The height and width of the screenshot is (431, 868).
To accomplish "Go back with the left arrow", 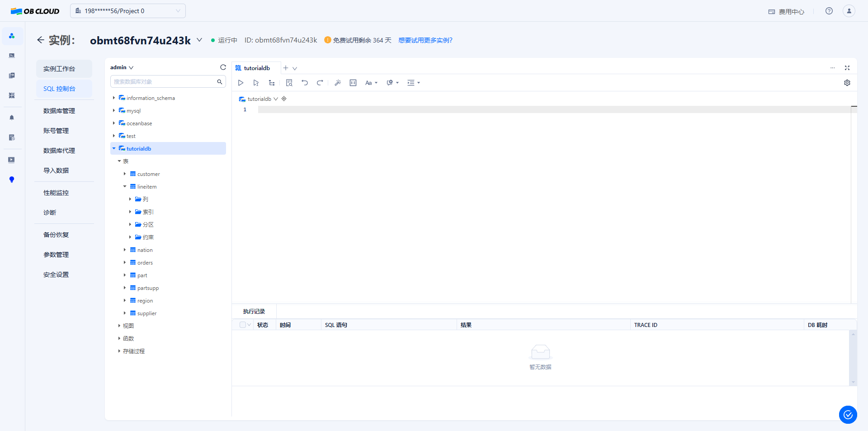I will click(x=41, y=40).
